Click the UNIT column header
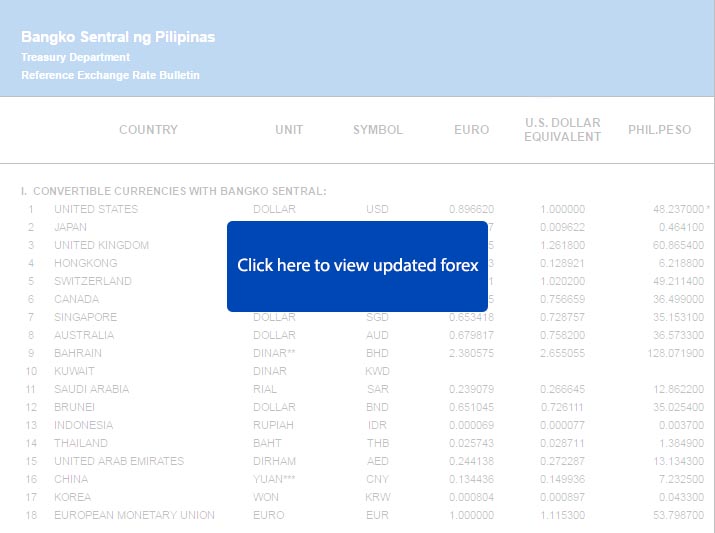 click(289, 130)
